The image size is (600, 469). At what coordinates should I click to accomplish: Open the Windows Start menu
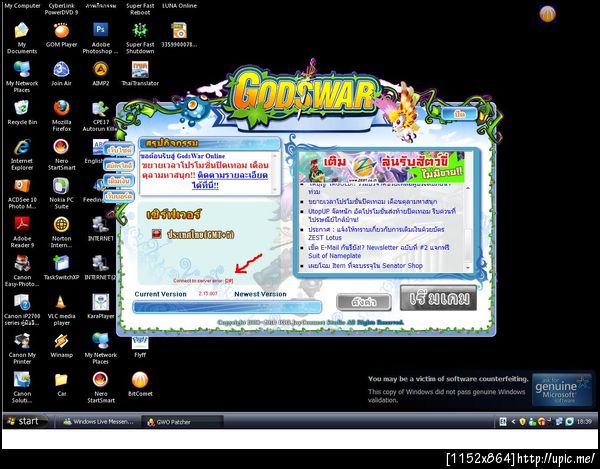(25, 421)
